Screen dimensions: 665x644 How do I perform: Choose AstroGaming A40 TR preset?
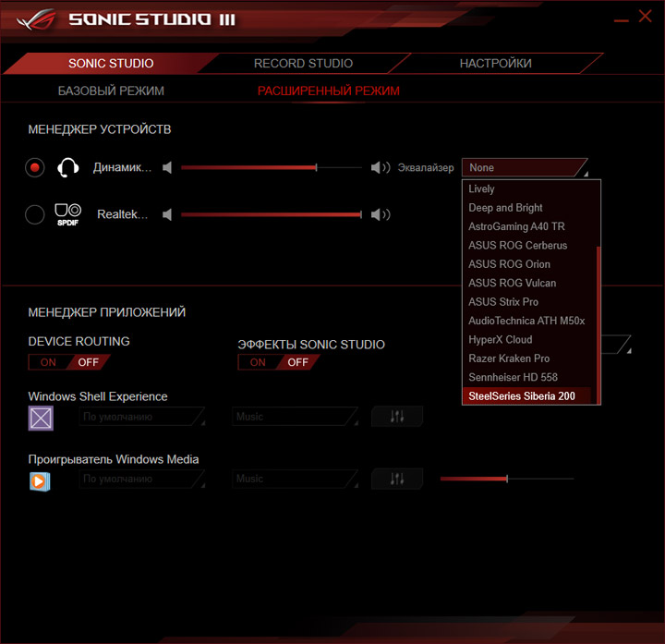pyautogui.click(x=530, y=226)
